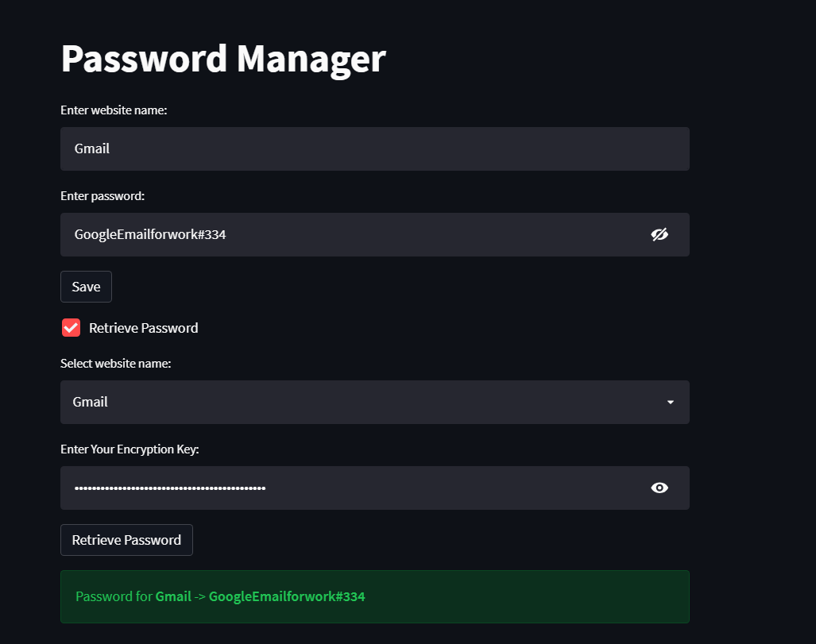This screenshot has height=644, width=816.
Task: Uncheck the Retrieve Password checkbox
Action: pos(72,328)
